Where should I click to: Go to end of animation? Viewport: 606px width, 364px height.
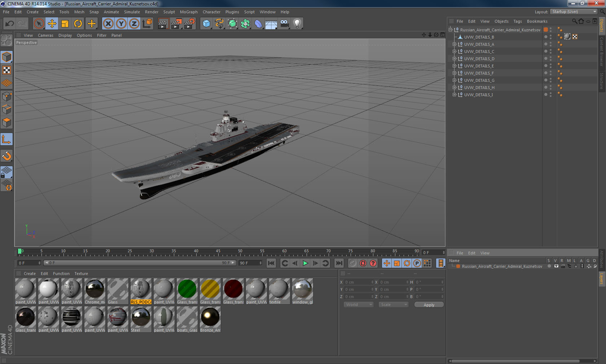[339, 263]
